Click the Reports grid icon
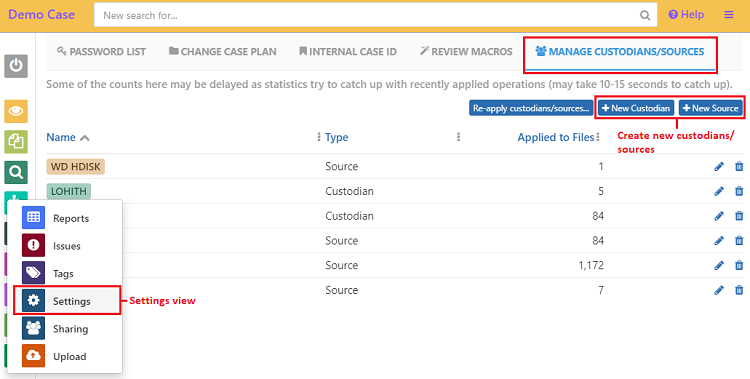Image resolution: width=750 pixels, height=379 pixels. (x=33, y=218)
